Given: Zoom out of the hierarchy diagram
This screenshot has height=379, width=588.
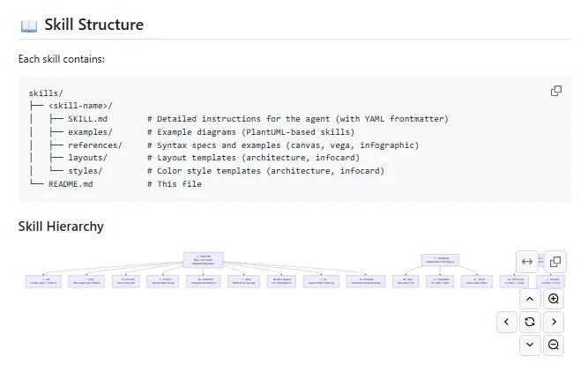Looking at the screenshot, I should 554,346.
